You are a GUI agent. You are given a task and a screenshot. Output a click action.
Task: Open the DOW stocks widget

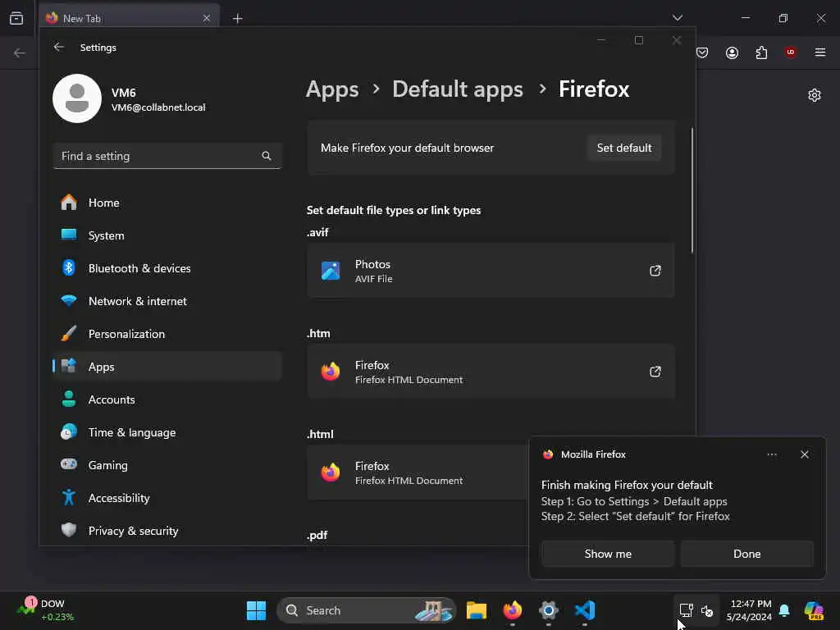(x=46, y=610)
